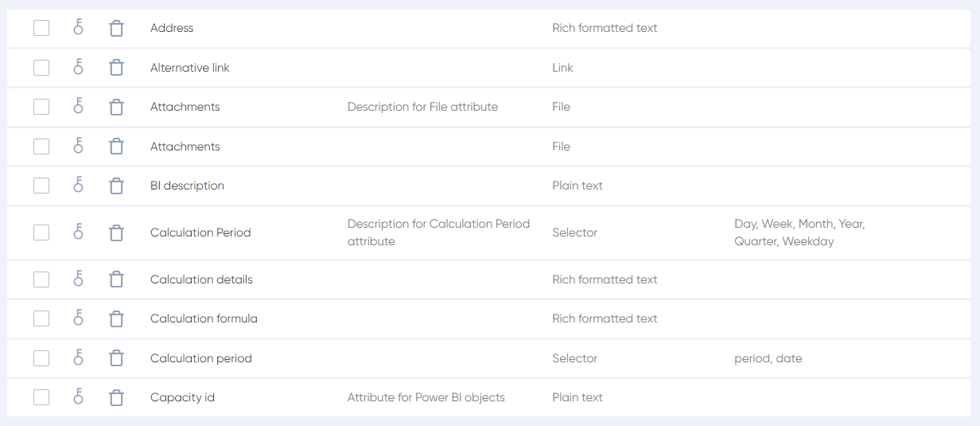This screenshot has height=426, width=980.
Task: Tick the Address row checkbox
Action: point(41,28)
